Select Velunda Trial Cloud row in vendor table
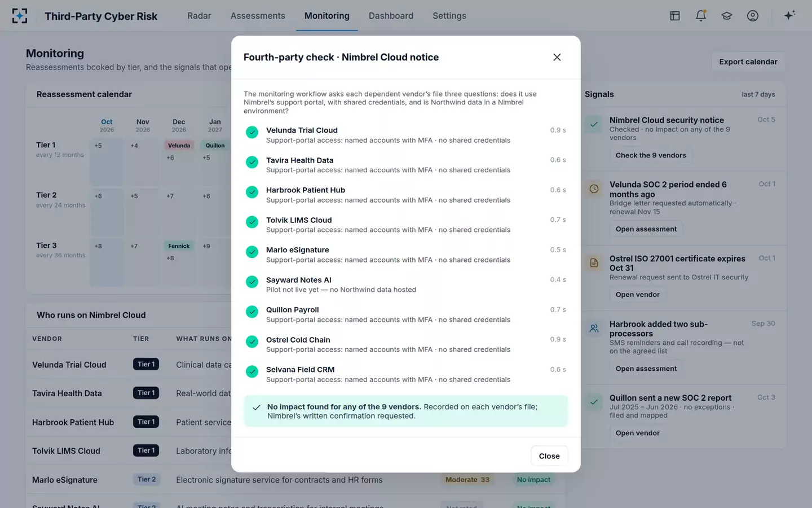812x508 pixels. click(x=295, y=365)
